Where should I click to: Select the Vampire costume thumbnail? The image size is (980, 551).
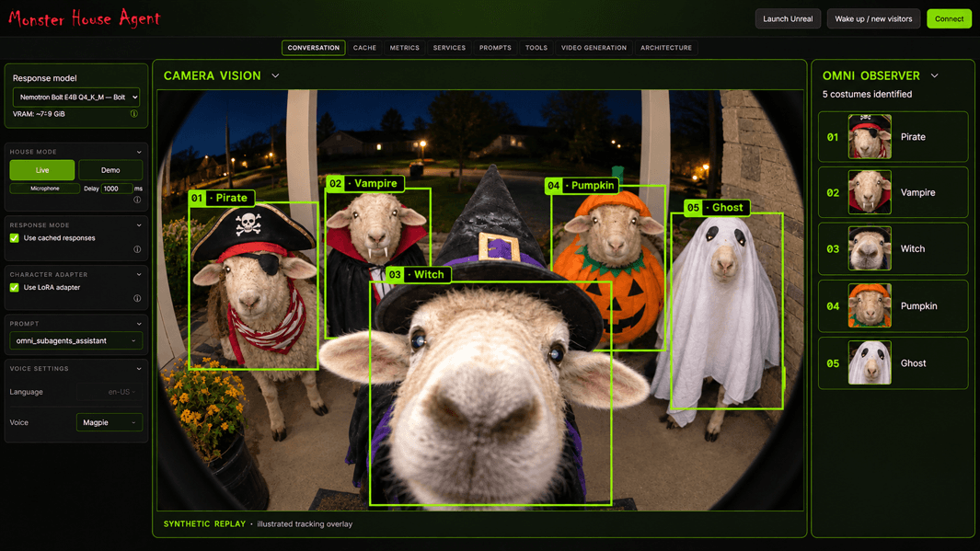870,192
